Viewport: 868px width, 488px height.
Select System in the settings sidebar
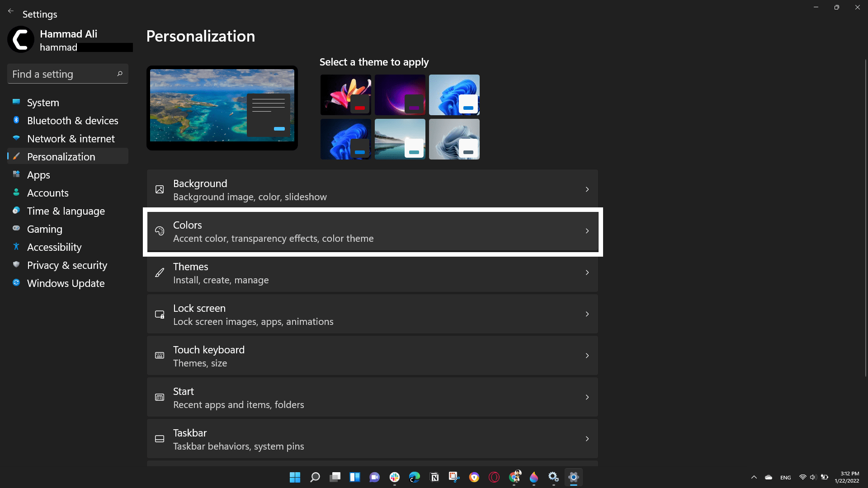pyautogui.click(x=42, y=103)
